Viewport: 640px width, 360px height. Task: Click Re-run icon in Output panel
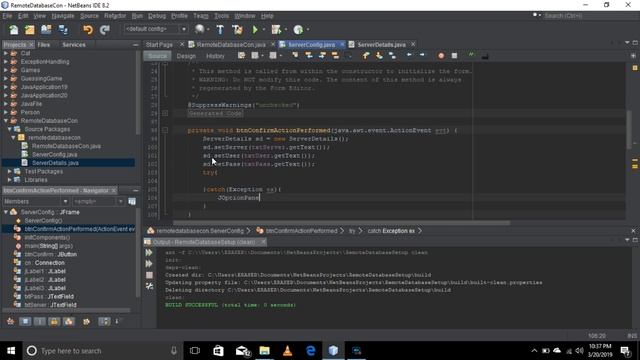click(x=149, y=253)
